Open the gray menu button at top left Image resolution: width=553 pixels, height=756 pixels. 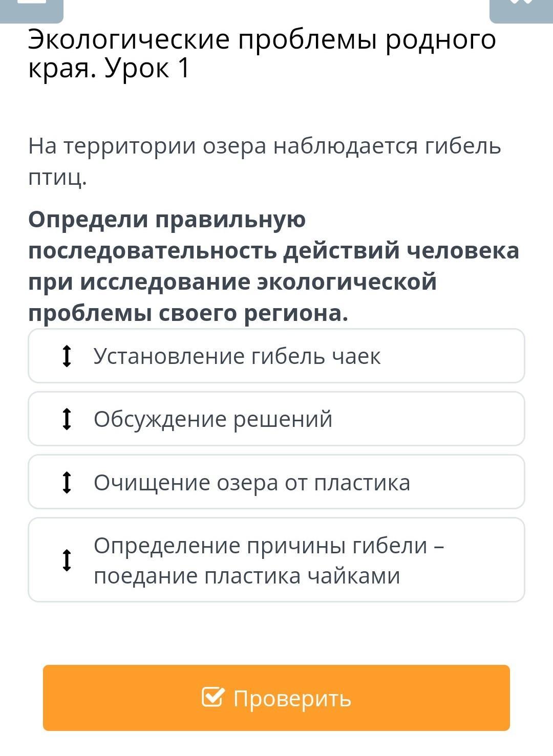click(32, 10)
